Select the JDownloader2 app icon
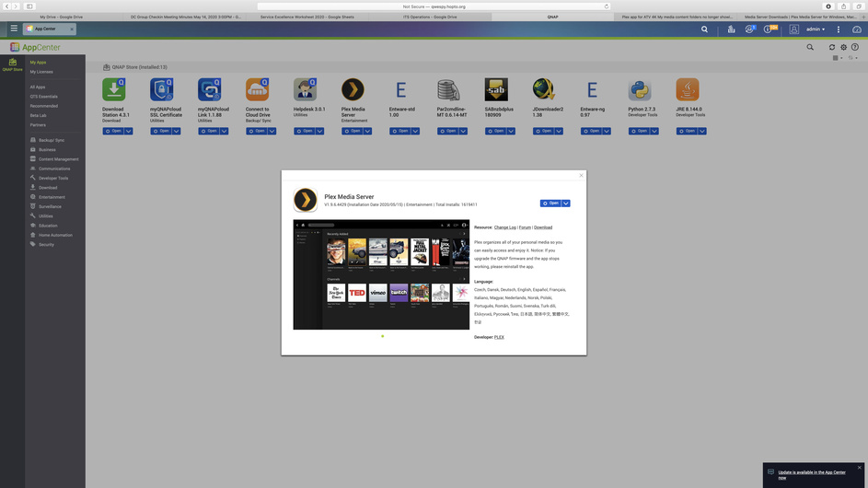 (x=544, y=89)
